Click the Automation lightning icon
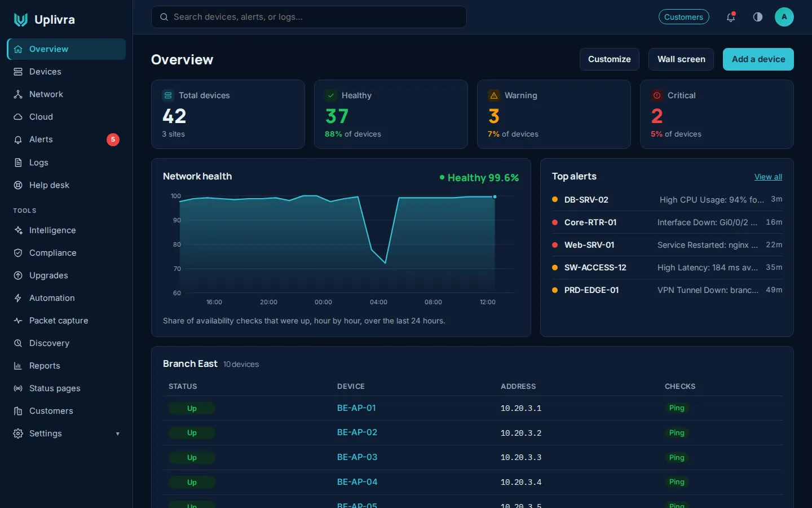The image size is (812, 508). [x=18, y=298]
